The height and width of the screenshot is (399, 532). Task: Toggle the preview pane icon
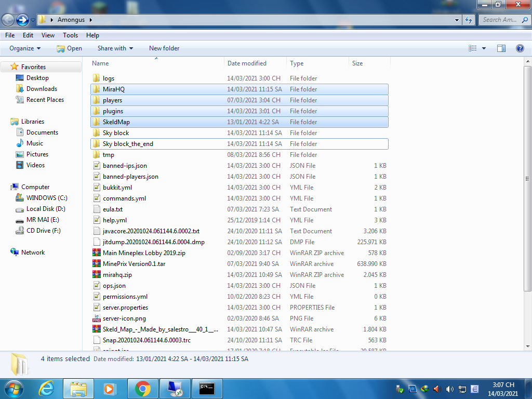click(501, 48)
